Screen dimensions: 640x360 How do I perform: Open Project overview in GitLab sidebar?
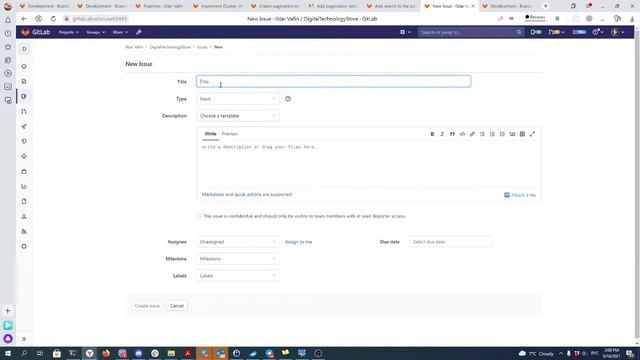point(24,66)
